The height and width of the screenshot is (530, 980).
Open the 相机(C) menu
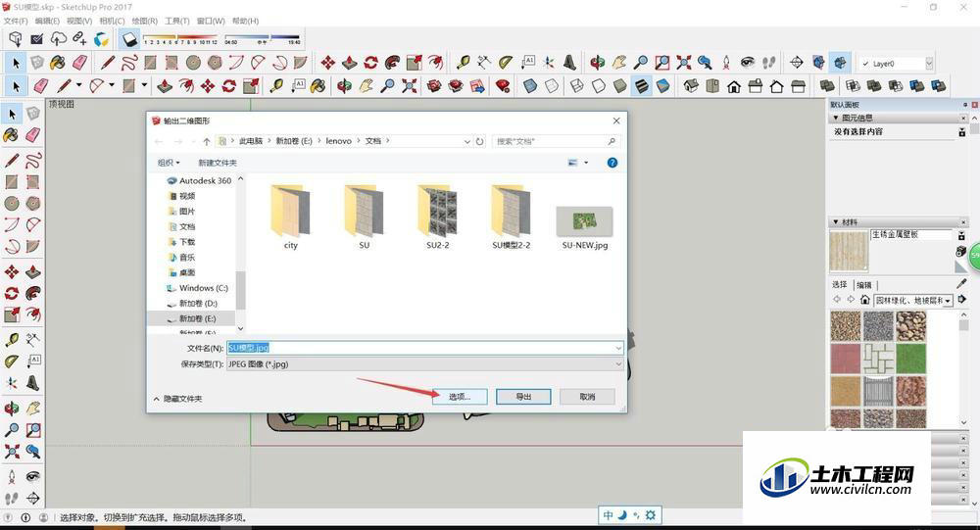112,21
